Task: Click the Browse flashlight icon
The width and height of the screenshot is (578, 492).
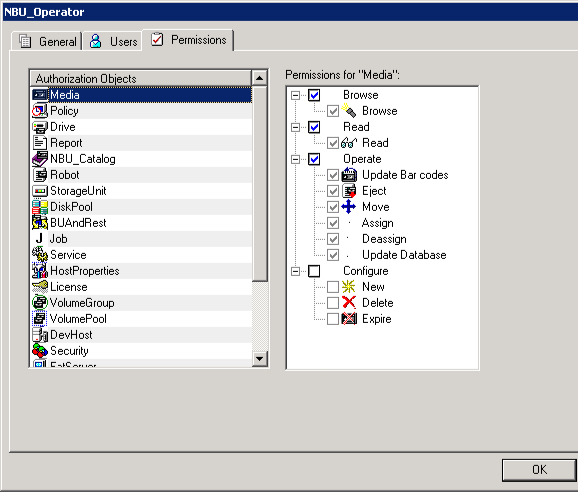Action: pyautogui.click(x=349, y=111)
